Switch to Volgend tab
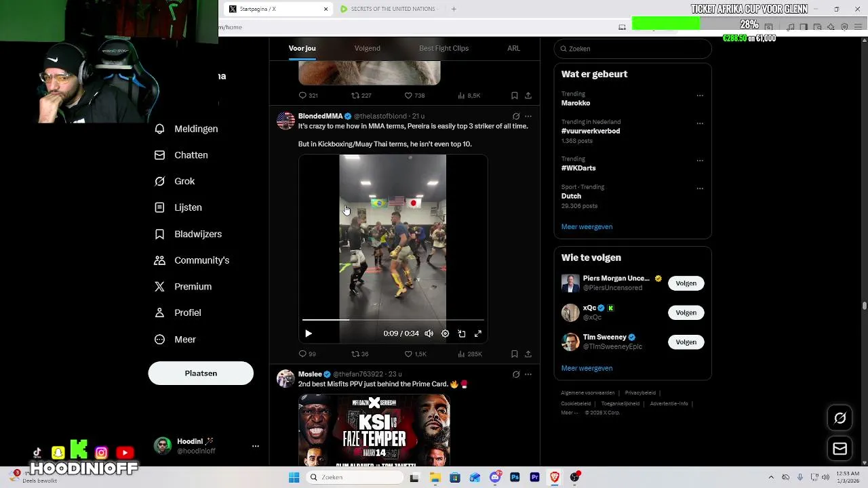Viewport: 868px width, 488px height. [368, 48]
